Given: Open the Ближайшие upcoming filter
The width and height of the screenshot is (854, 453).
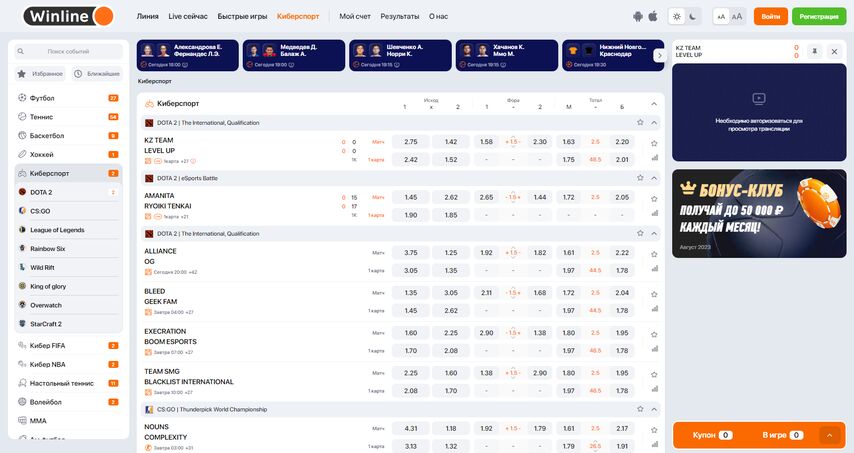Looking at the screenshot, I should 97,74.
